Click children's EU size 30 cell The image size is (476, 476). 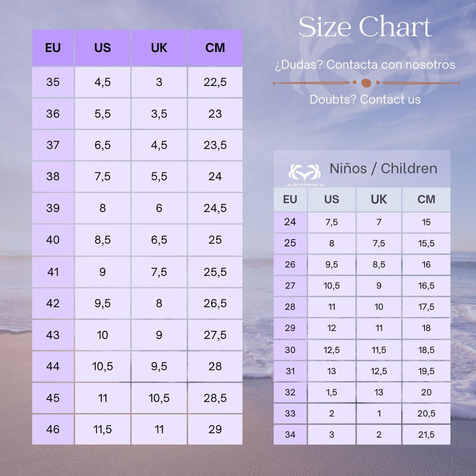tap(290, 350)
